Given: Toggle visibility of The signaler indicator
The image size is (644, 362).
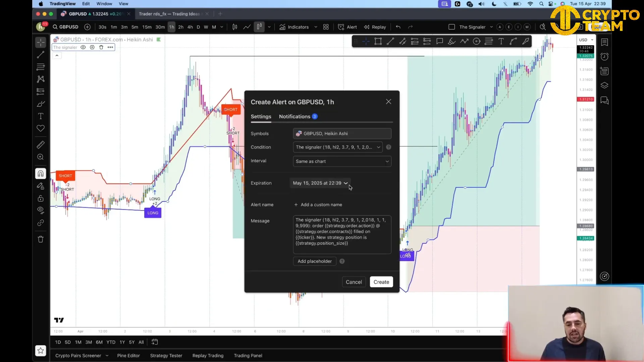Looking at the screenshot, I should [83, 47].
